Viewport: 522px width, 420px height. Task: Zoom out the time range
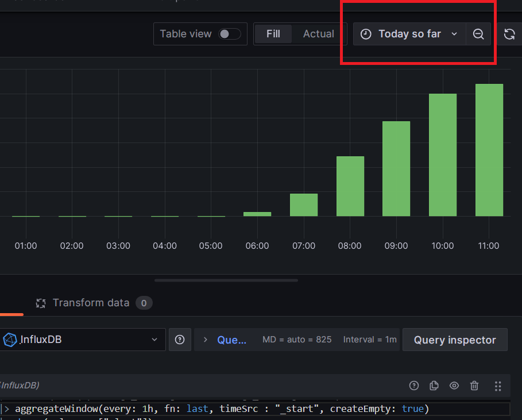478,34
